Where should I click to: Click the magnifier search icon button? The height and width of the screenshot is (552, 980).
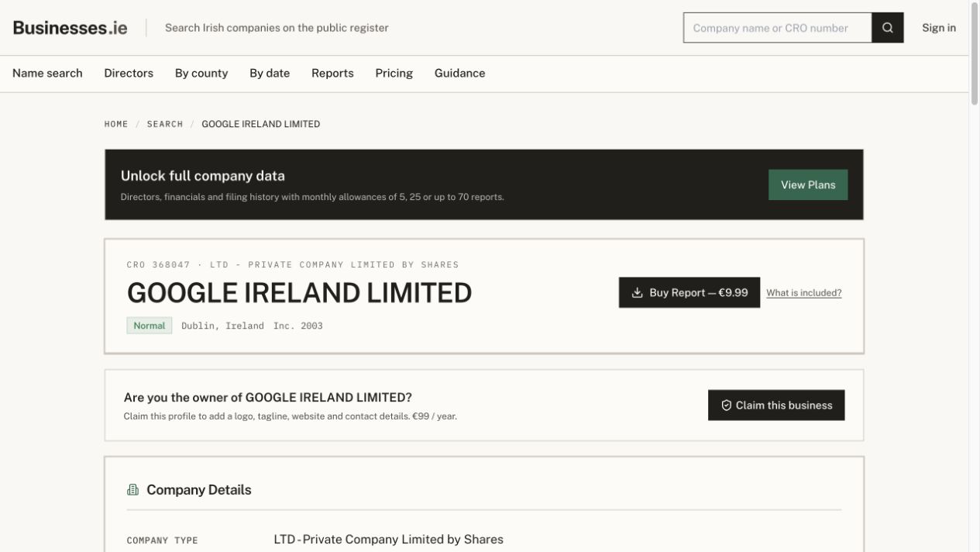point(887,28)
